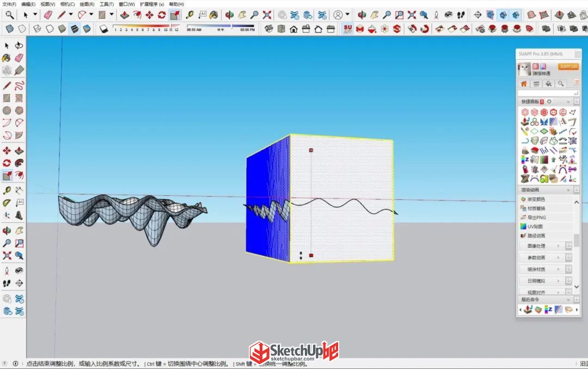Expand the arc tool dropdown arrow

tap(91, 15)
